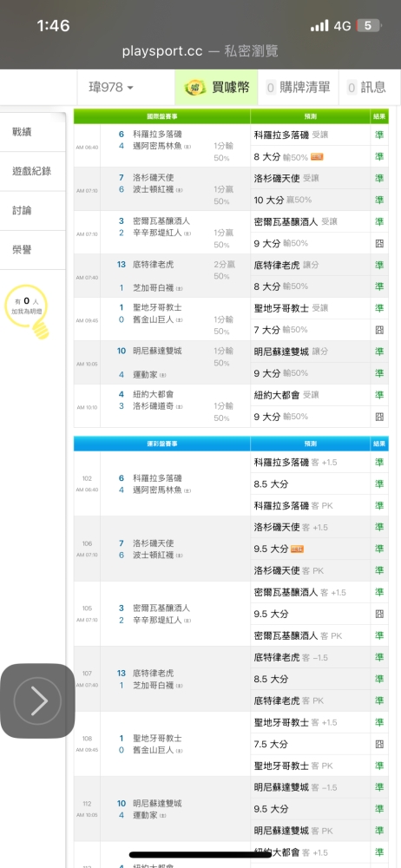Click the orange tag beside 8 大分
The width and height of the screenshot is (401, 868).
(317, 157)
